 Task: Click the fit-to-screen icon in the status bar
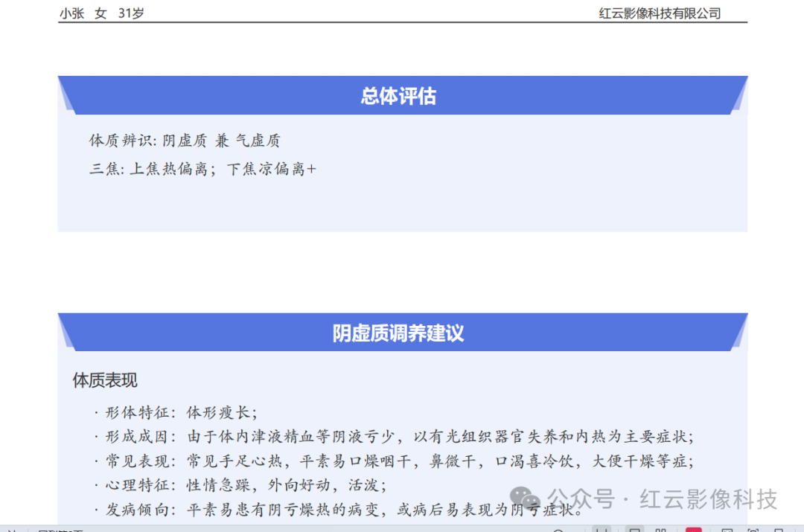click(x=753, y=530)
